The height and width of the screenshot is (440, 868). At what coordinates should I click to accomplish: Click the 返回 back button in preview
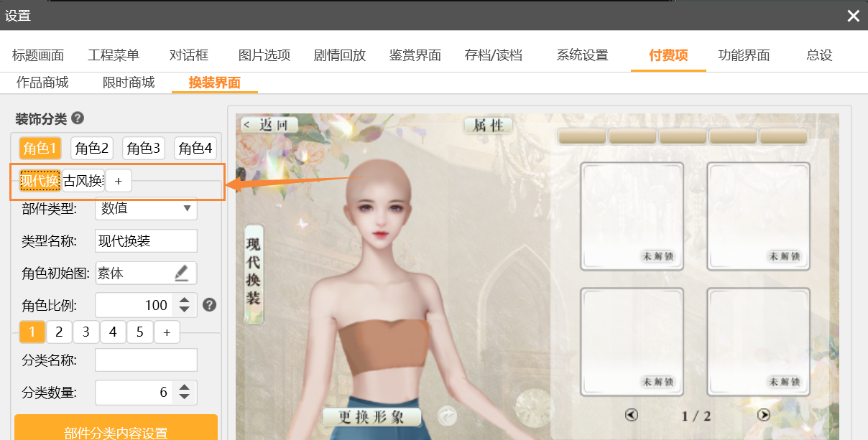coord(269,125)
